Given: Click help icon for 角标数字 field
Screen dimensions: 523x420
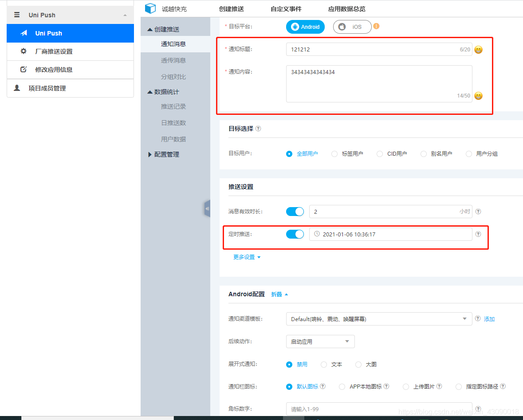Looking at the screenshot, I should [x=478, y=408].
